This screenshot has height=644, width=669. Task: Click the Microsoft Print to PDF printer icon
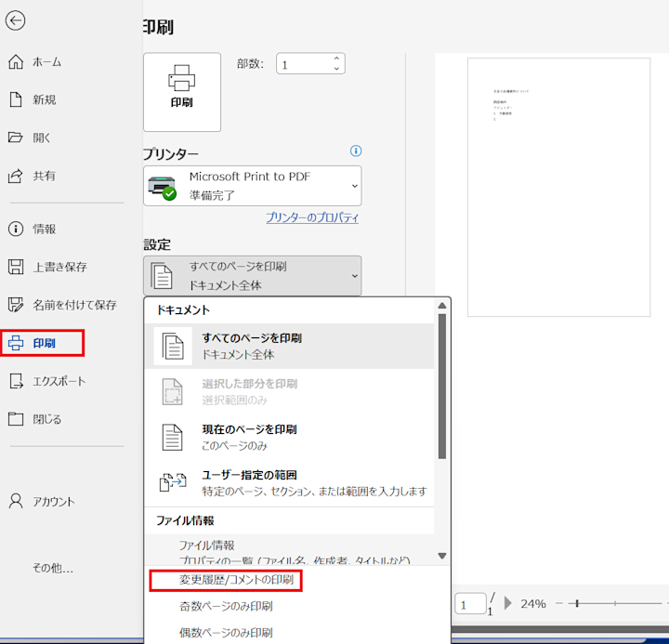(x=162, y=188)
